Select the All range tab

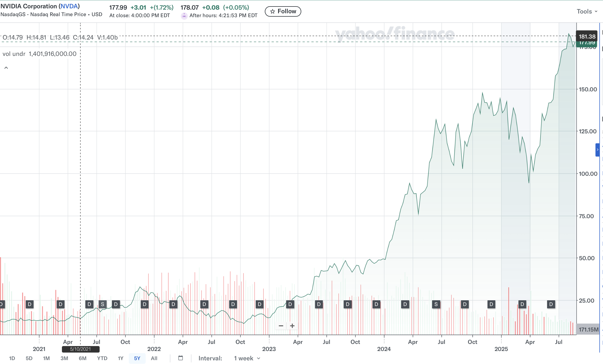[x=154, y=358]
